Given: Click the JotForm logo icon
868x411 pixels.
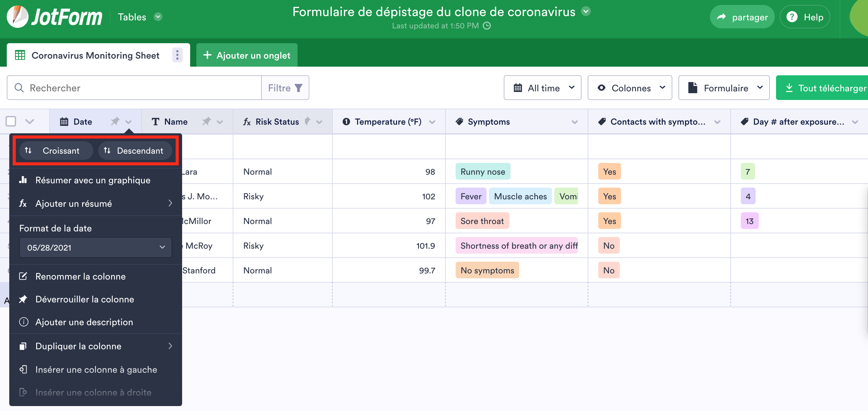Looking at the screenshot, I should coord(18,17).
